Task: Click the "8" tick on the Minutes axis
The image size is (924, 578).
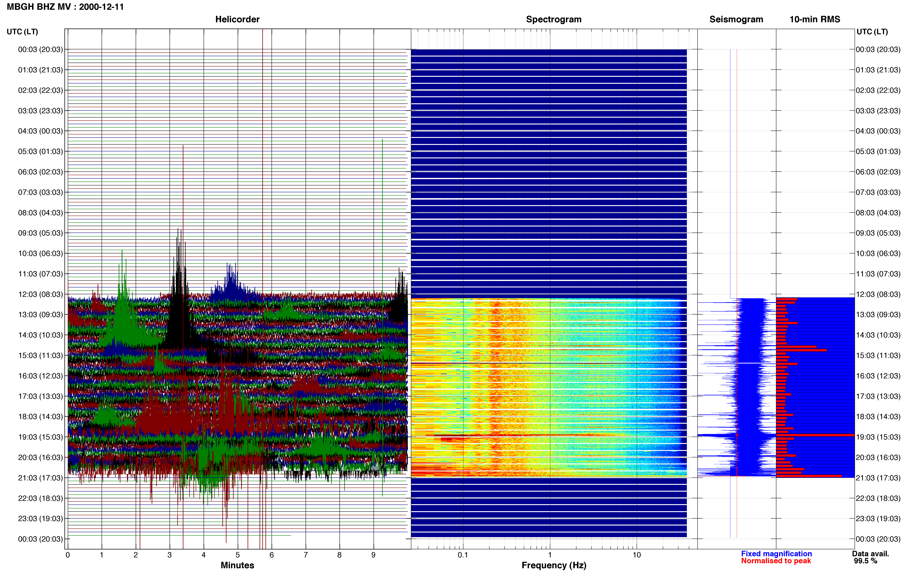Action: coord(339,555)
